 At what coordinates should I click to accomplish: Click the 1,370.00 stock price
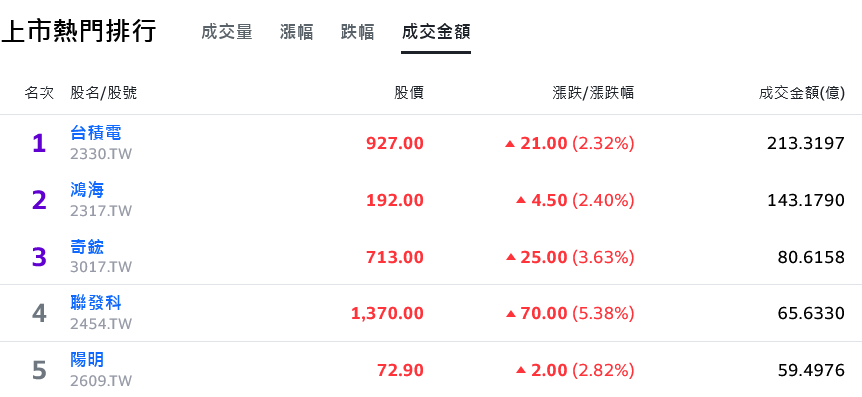[x=388, y=314]
